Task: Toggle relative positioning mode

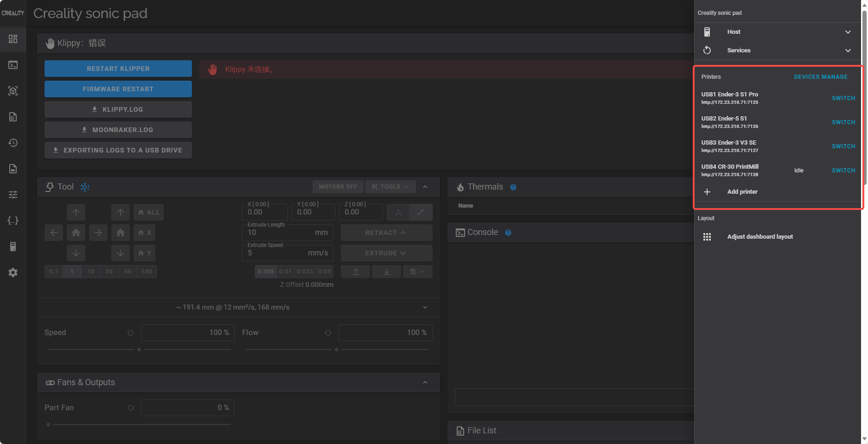Action: [421, 212]
